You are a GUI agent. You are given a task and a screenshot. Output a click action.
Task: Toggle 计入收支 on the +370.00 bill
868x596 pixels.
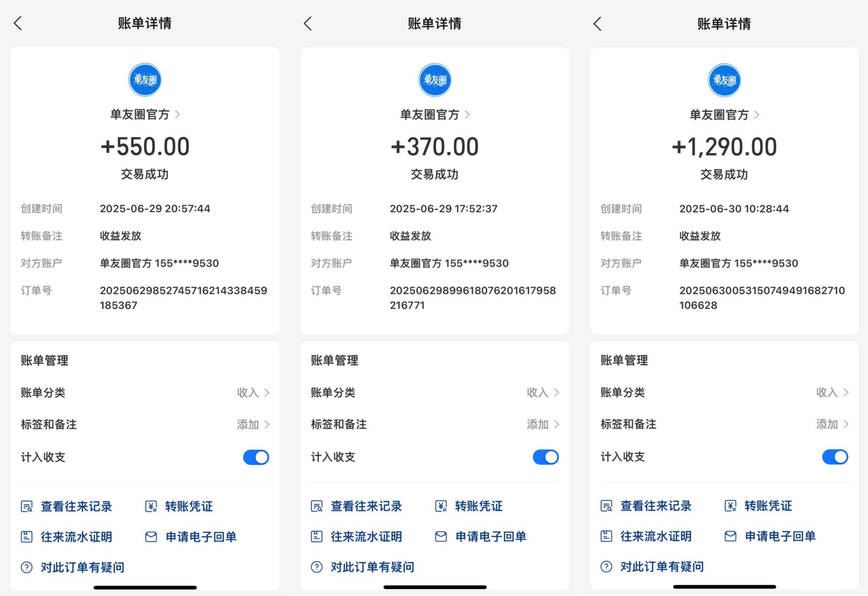(x=546, y=457)
